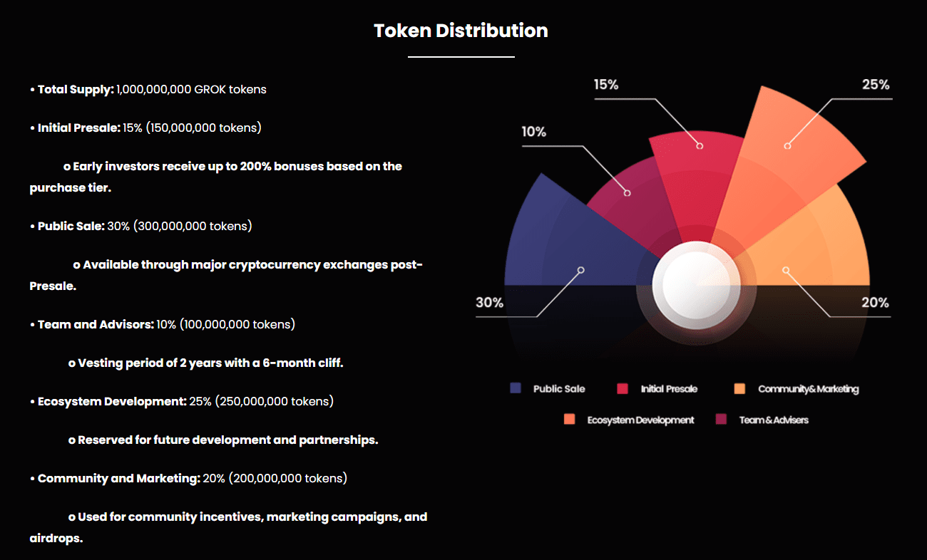Click the Public Sale legend label text
Viewport: 927px width, 560px height.
pos(559,389)
